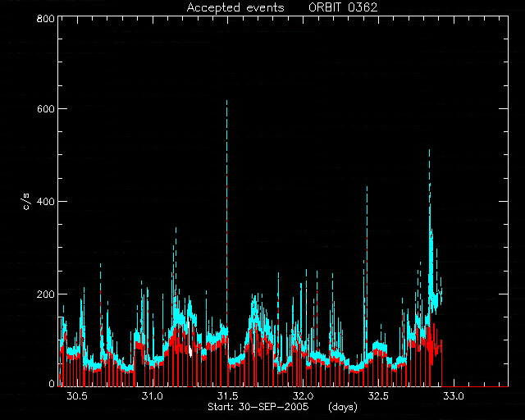The width and height of the screenshot is (525, 420).
Task: Click the 0 y-axis tick label
Action: (52, 383)
